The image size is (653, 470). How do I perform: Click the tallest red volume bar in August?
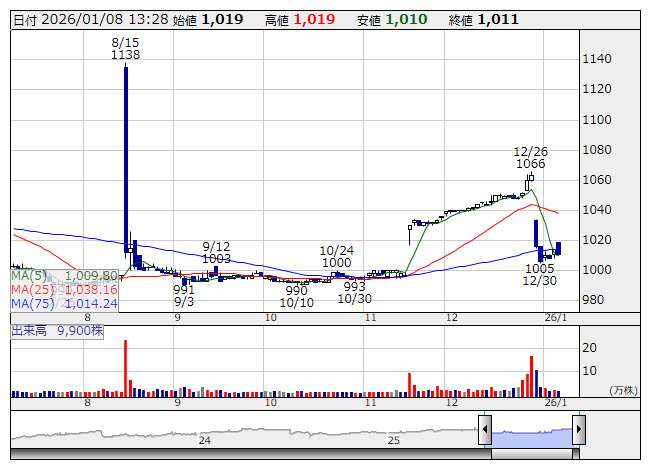[125, 368]
